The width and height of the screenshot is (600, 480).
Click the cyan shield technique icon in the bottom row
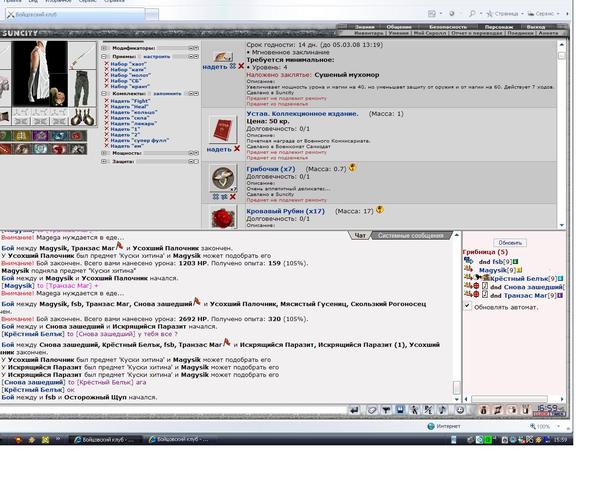coord(40,149)
